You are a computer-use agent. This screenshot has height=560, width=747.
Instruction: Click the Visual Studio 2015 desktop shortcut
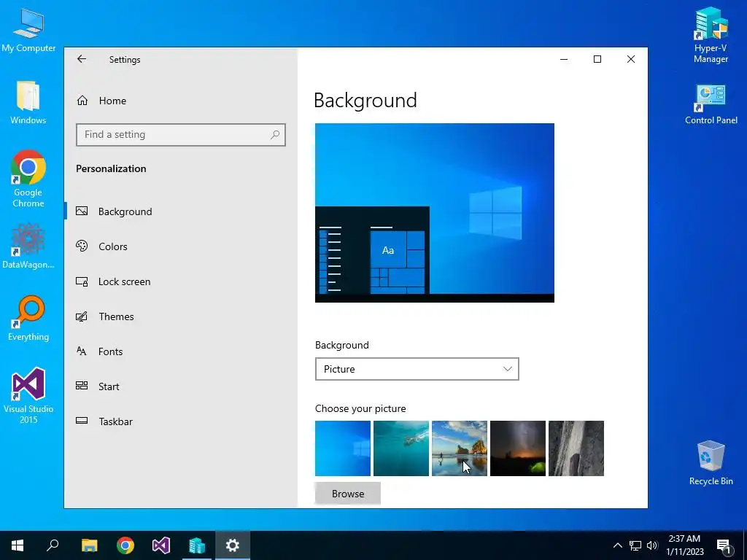28,395
